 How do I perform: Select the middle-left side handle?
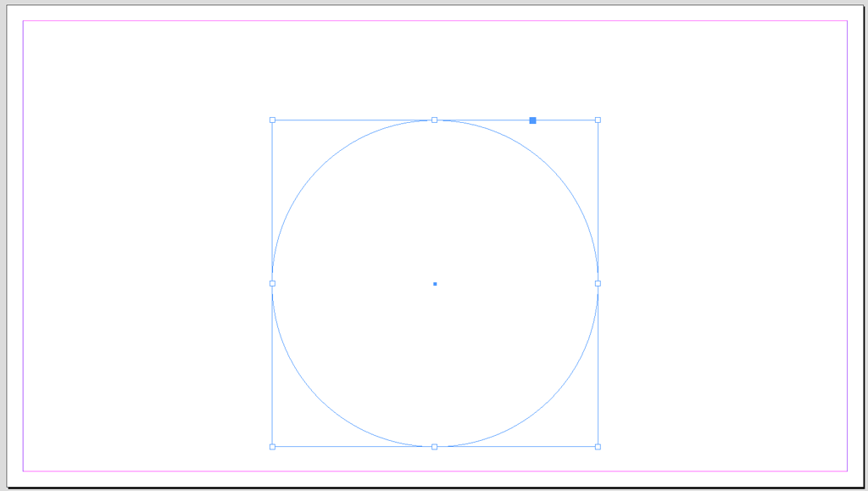pos(273,282)
